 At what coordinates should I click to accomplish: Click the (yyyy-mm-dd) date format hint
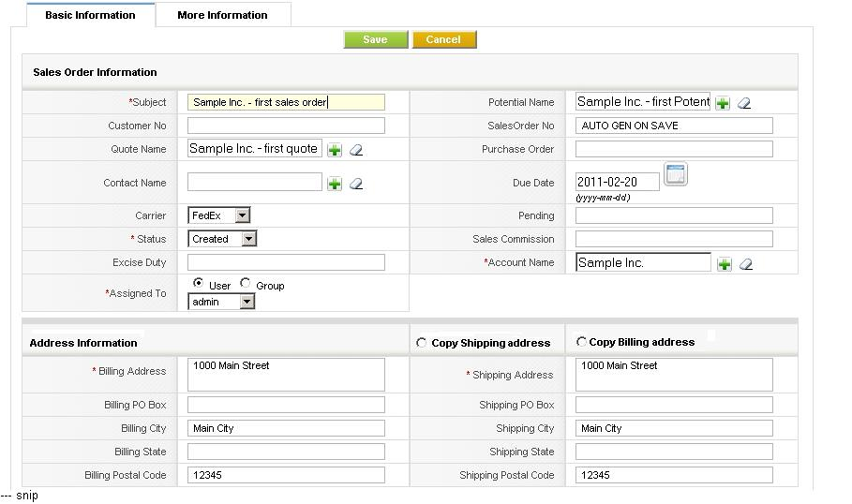[x=603, y=198]
